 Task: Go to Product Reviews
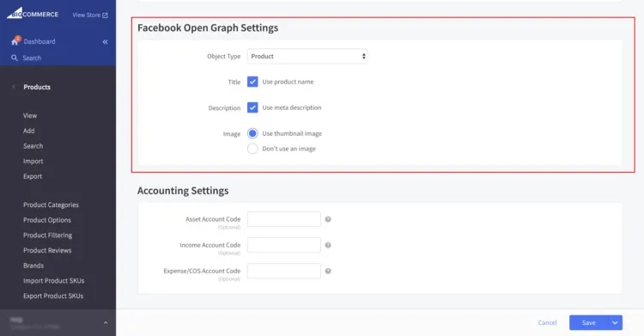tap(47, 250)
